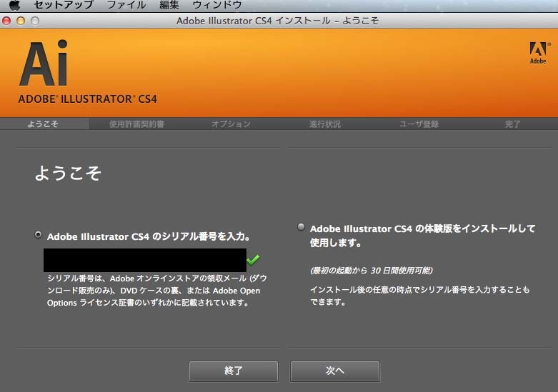Click the インストール後の任意の時点 description text
The height and width of the screenshot is (392, 558).
pyautogui.click(x=419, y=296)
